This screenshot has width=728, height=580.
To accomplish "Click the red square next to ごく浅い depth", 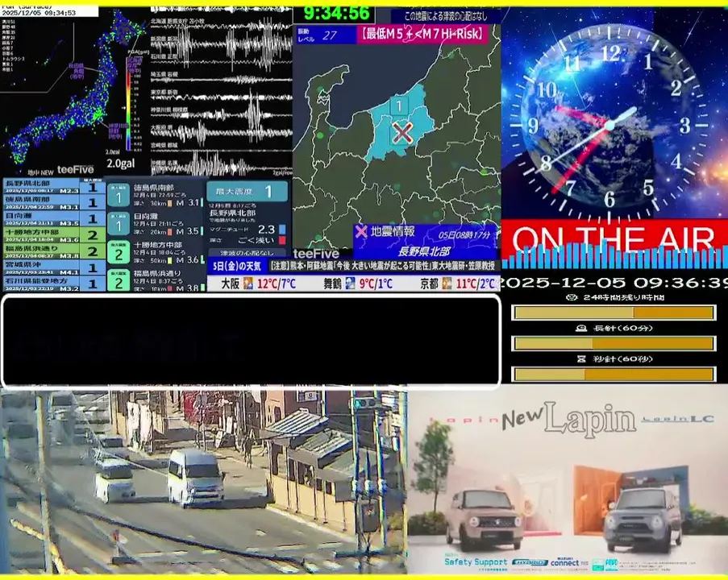I will pos(282,240).
